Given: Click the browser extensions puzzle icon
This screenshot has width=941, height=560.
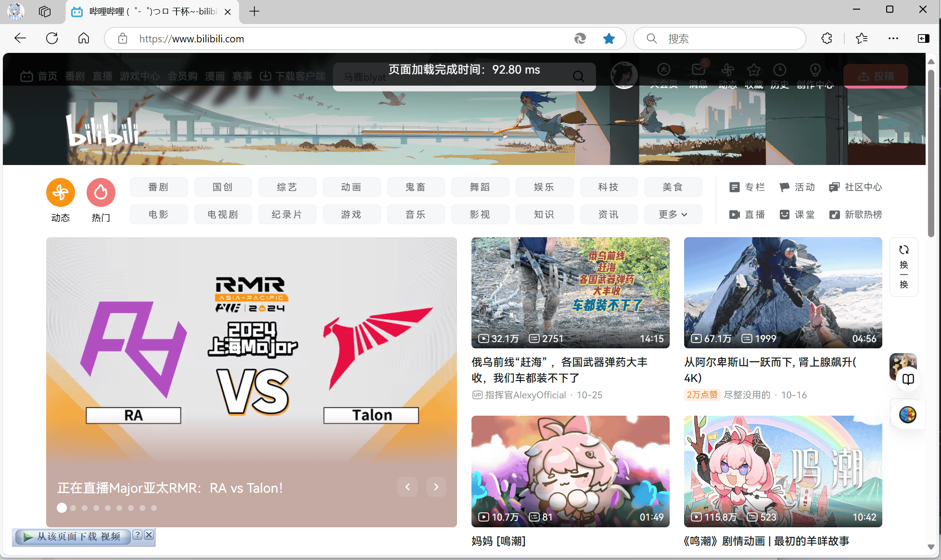Looking at the screenshot, I should (827, 38).
